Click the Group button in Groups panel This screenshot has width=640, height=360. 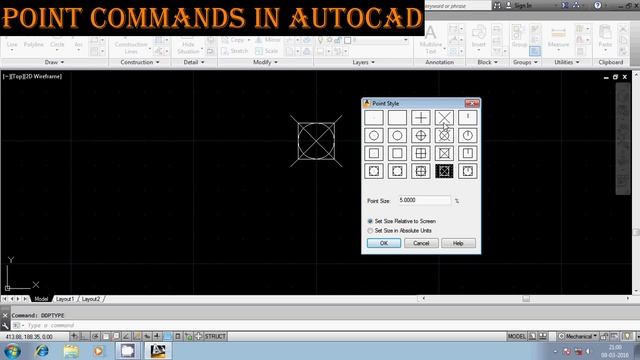point(519,37)
